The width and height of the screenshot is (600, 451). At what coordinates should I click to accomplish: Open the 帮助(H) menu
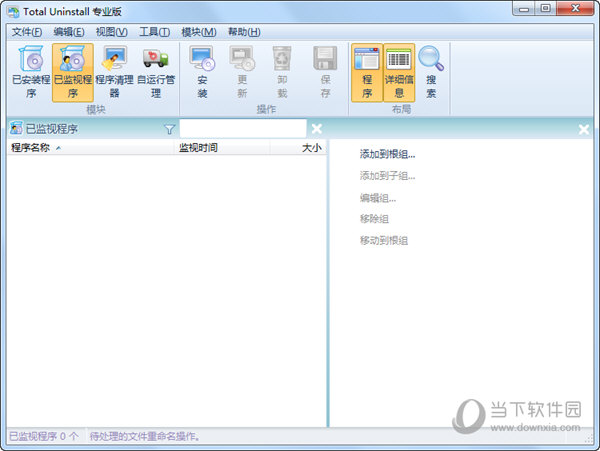[x=244, y=32]
